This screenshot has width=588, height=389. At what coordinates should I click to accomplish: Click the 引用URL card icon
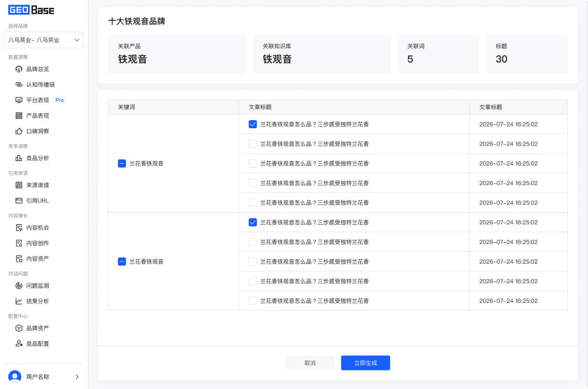click(19, 201)
